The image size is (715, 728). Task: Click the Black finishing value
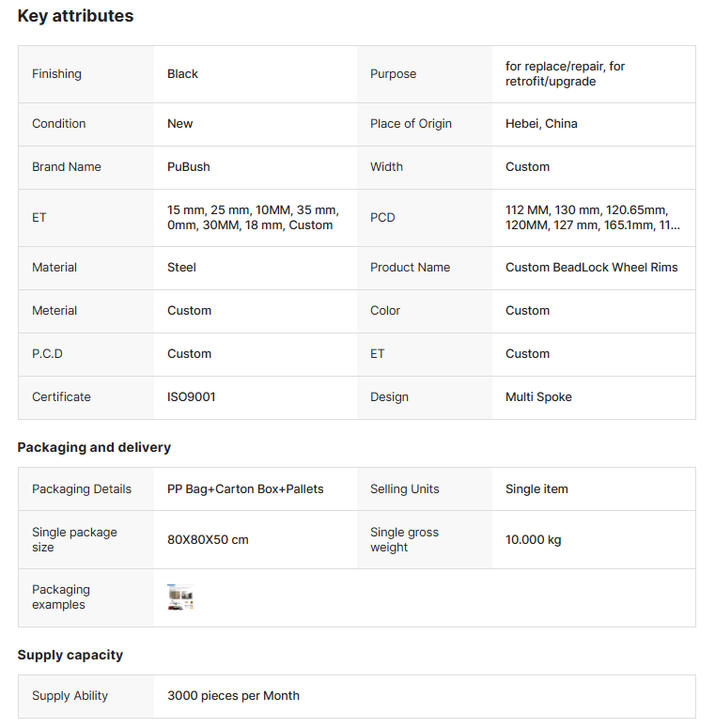pyautogui.click(x=182, y=74)
